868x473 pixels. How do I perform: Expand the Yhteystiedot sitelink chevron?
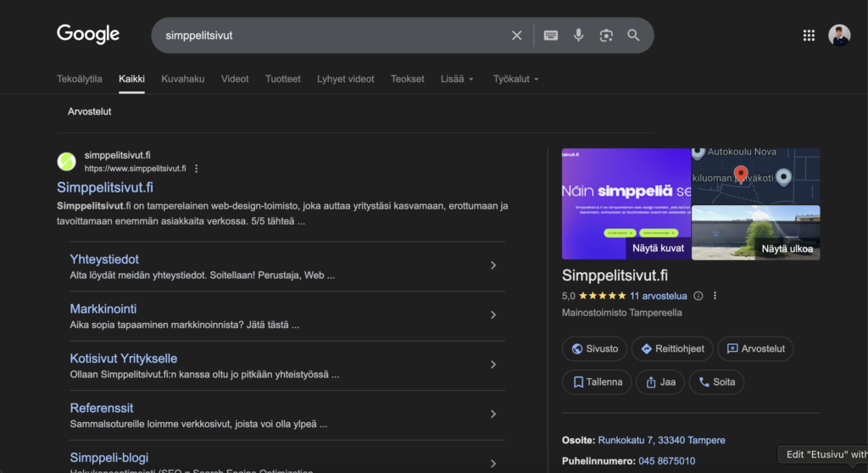(x=493, y=266)
